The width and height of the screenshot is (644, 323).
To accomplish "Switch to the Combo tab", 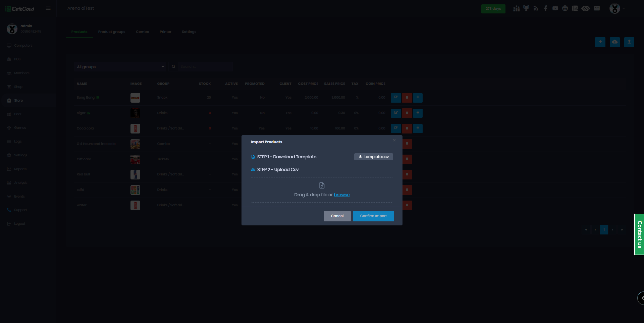I will [x=143, y=32].
